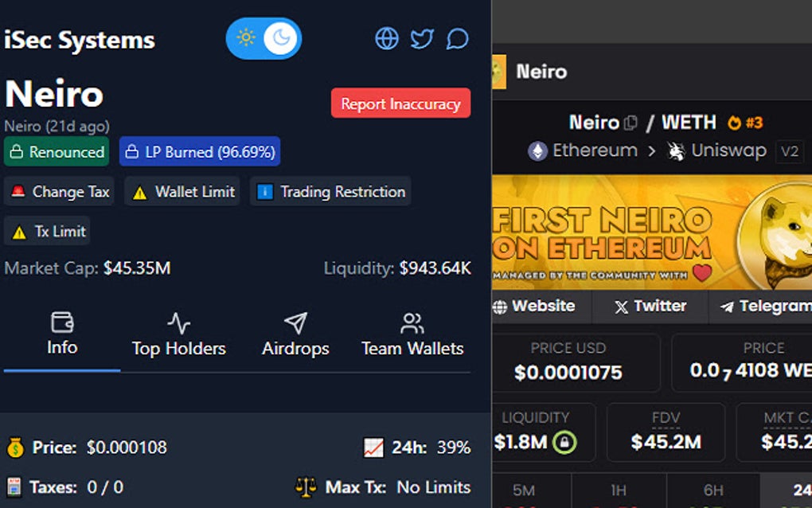Click the people icon above Team Wallets
This screenshot has width=812, height=508.
pyautogui.click(x=412, y=323)
